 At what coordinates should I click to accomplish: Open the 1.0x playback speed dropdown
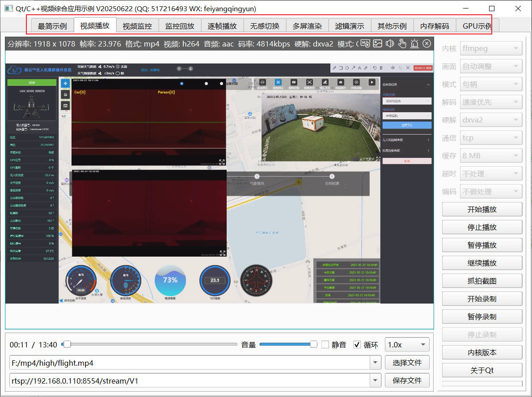click(407, 345)
